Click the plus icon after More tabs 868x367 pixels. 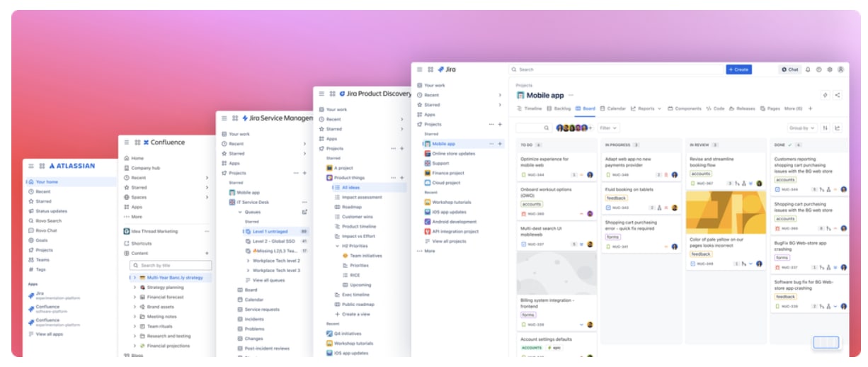coord(811,108)
